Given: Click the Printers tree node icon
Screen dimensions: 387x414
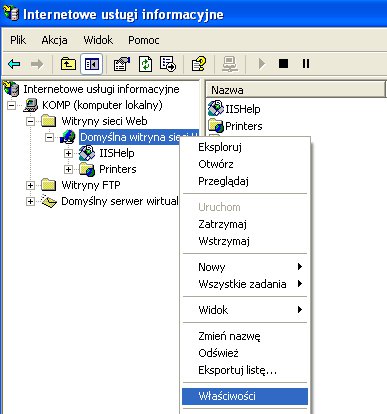Looking at the screenshot, I should pyautogui.click(x=87, y=169).
